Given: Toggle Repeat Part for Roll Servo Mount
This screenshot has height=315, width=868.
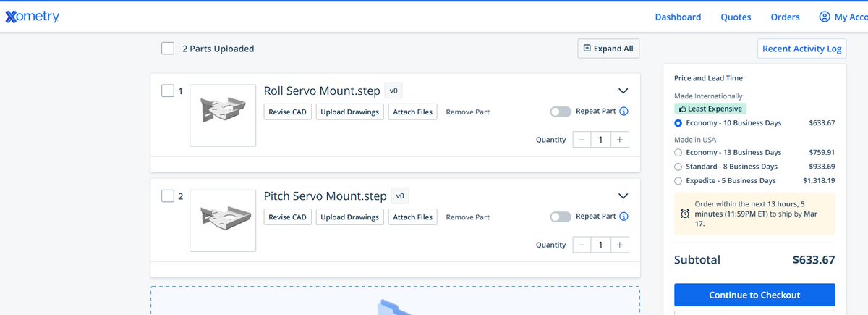Looking at the screenshot, I should (x=560, y=112).
